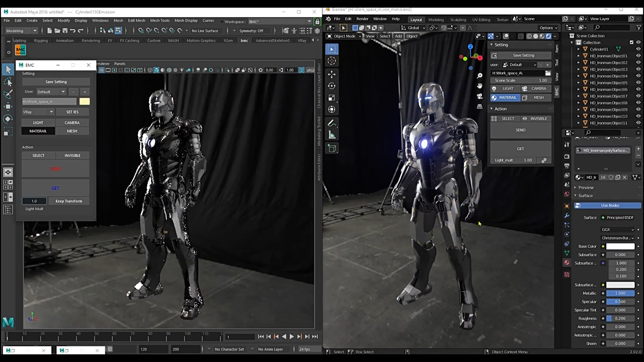
Task: Click the blue GET button in Maya's BMC window
Action: 55,188
